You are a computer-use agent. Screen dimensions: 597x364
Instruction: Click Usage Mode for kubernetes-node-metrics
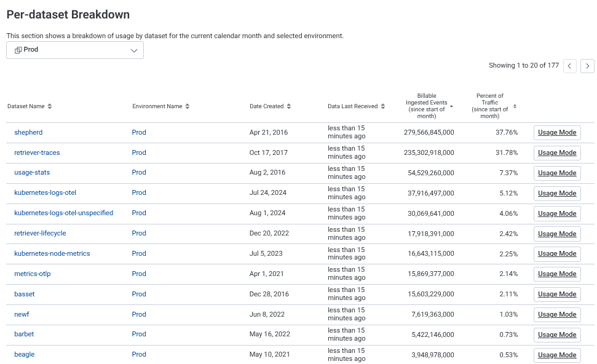(557, 254)
